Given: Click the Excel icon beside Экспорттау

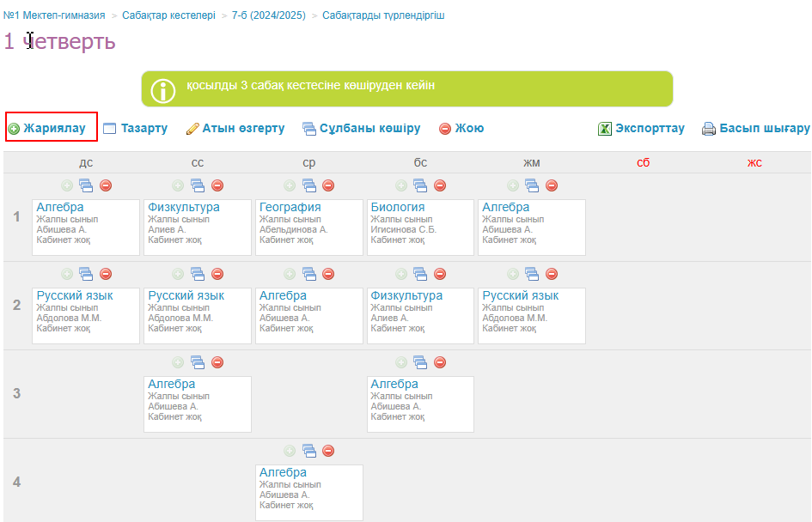Looking at the screenshot, I should (x=605, y=129).
